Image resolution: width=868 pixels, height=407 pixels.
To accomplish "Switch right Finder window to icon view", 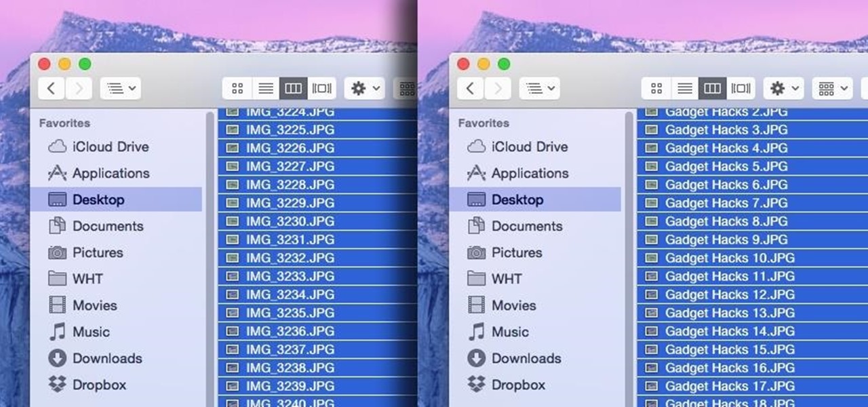I will pyautogui.click(x=656, y=88).
